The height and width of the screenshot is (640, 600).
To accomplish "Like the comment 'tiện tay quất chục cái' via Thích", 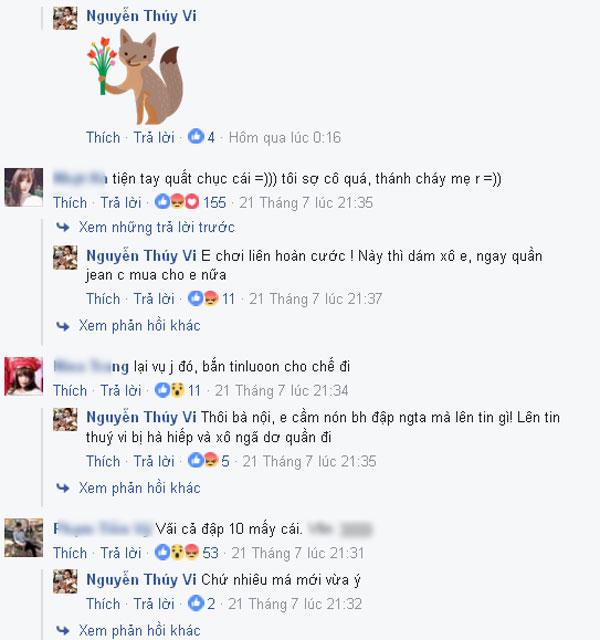I will 70,202.
